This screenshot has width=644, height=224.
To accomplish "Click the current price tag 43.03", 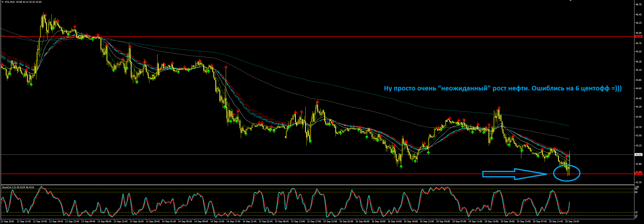I will tap(639, 154).
